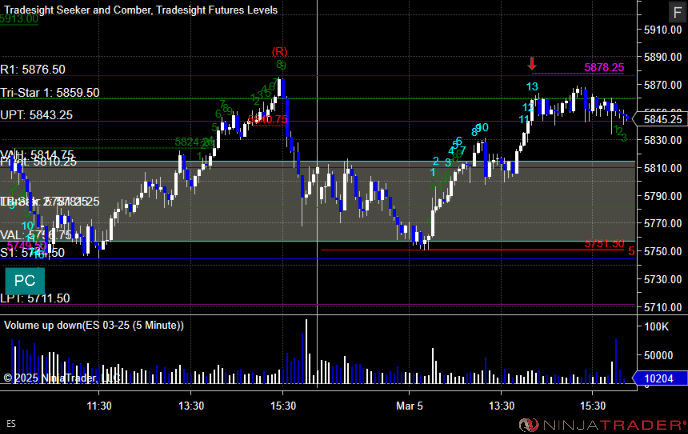Click the 5750.00 price axis label
Viewport: 688px width, 434px height.
pyautogui.click(x=663, y=251)
